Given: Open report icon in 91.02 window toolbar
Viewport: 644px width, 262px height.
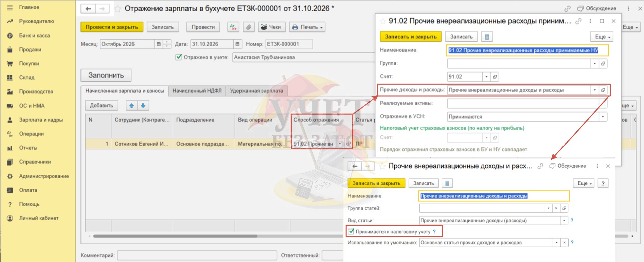Looking at the screenshot, I should (x=487, y=37).
